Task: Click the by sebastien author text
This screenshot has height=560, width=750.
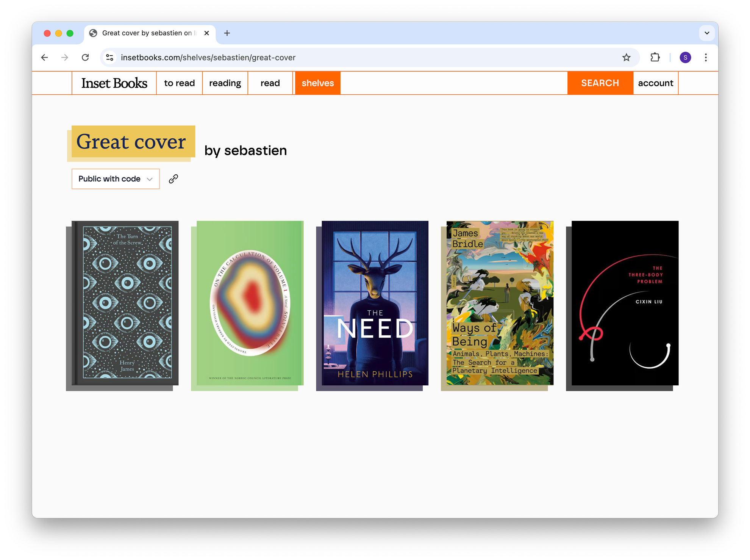Action: (x=245, y=150)
